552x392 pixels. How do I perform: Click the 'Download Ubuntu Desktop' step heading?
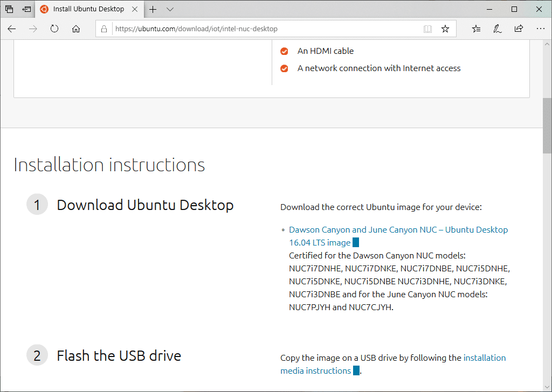tap(145, 205)
